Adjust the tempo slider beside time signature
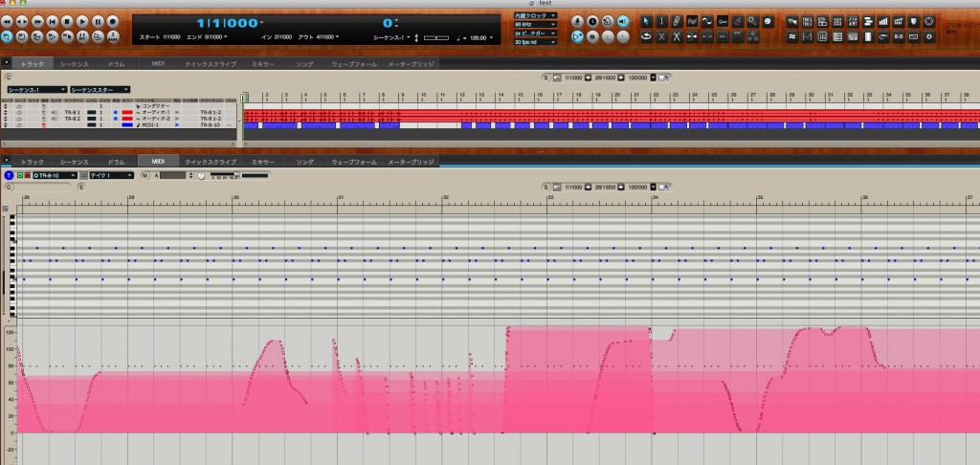 tap(436, 38)
